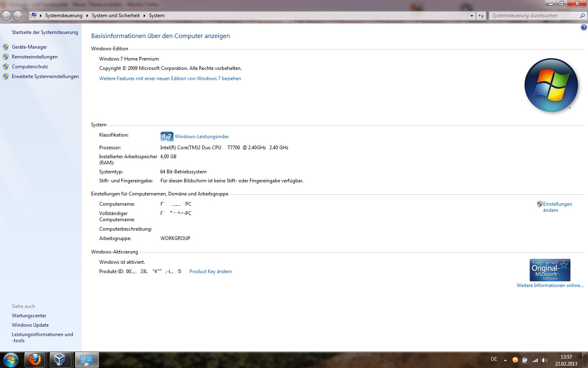Click the WORKGROUP value text

[175, 238]
